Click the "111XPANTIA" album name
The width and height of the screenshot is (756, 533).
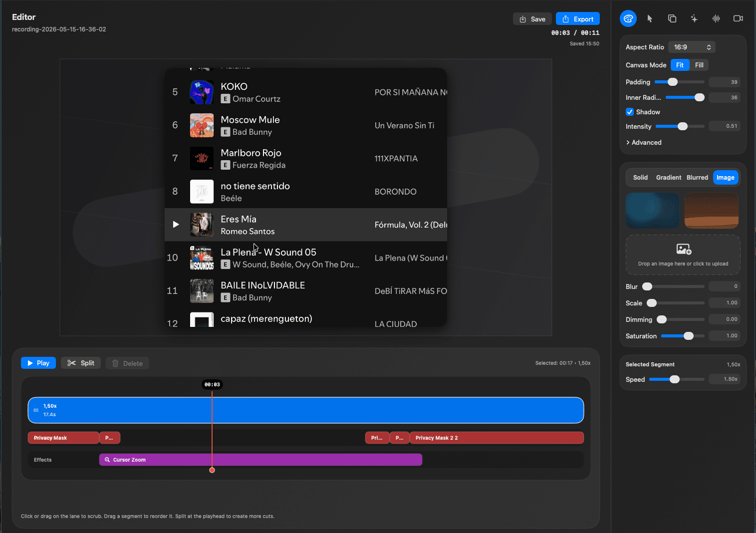pyautogui.click(x=396, y=159)
